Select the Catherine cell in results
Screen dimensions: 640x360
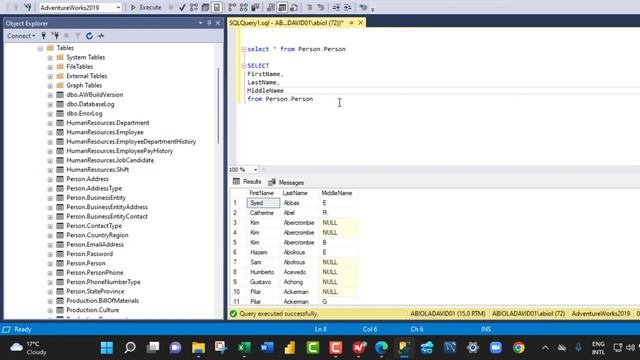(x=263, y=213)
